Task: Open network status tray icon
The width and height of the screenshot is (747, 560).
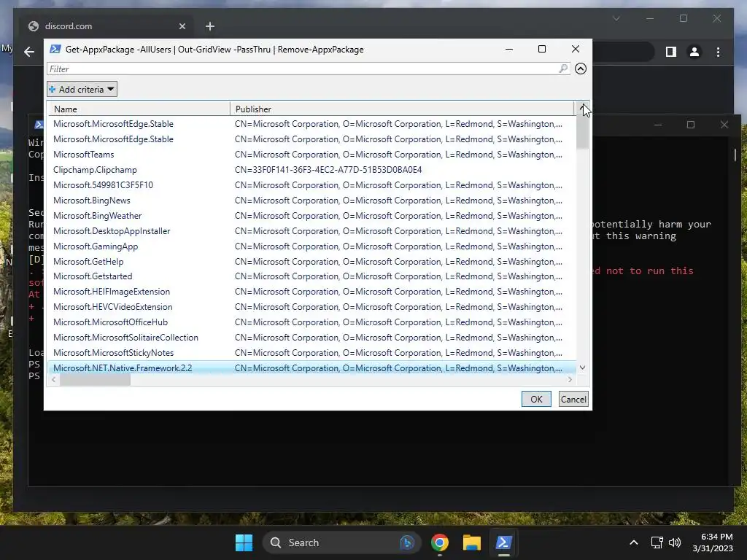Action: click(657, 542)
